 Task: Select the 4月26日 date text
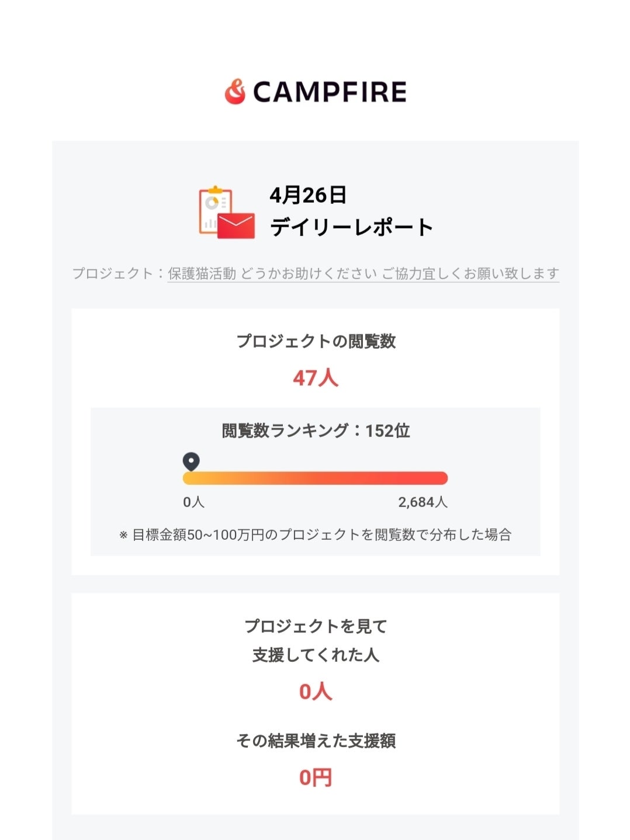point(308,195)
